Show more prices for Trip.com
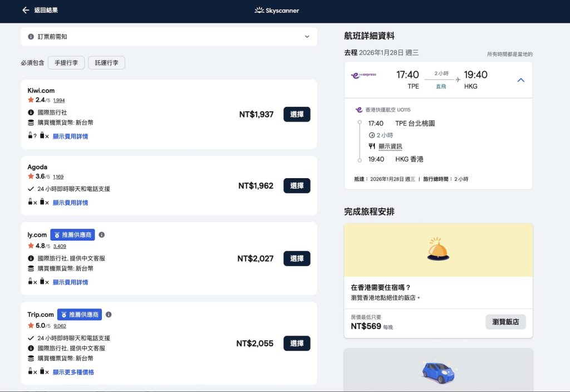The width and height of the screenshot is (570, 392). [x=73, y=372]
